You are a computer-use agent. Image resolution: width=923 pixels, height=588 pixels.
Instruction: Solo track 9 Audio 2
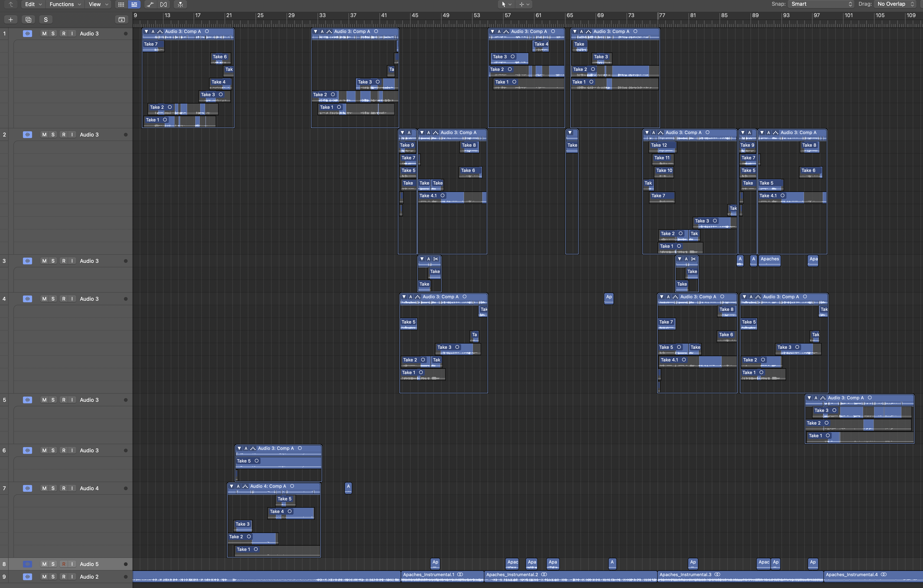(x=53, y=577)
